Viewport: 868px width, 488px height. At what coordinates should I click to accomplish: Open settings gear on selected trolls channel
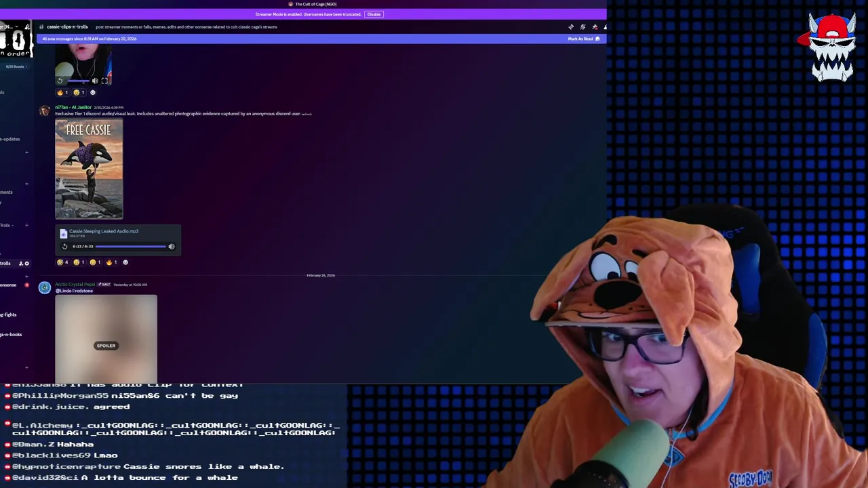pos(26,264)
